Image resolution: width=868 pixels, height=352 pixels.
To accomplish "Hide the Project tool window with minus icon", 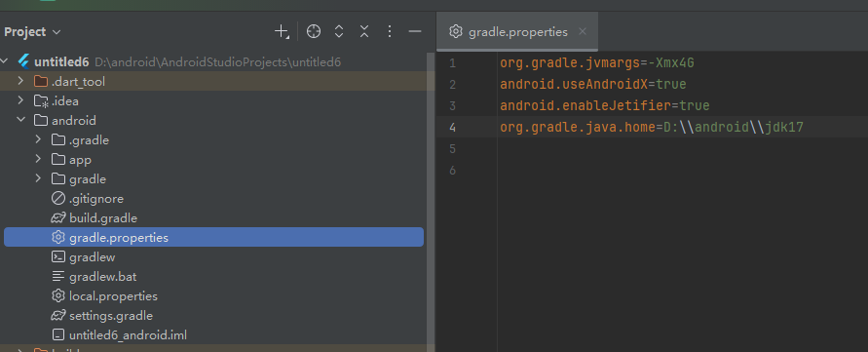I will pyautogui.click(x=415, y=31).
